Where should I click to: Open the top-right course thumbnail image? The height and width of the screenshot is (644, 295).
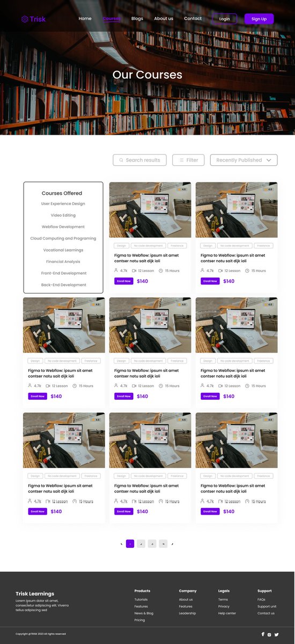pyautogui.click(x=237, y=210)
